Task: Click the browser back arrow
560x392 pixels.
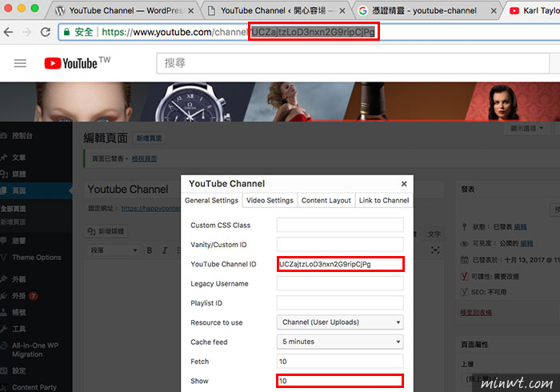Action: (x=8, y=32)
